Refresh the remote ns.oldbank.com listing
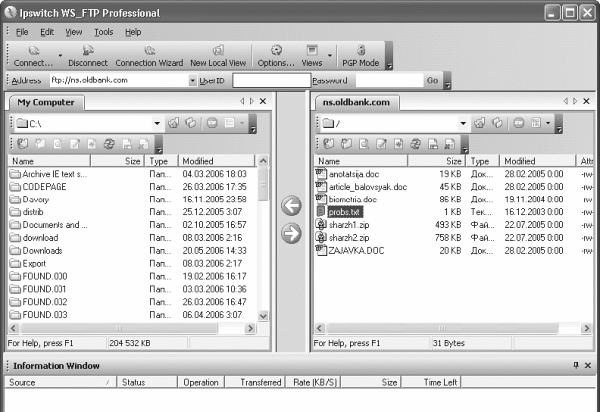 coord(415,144)
